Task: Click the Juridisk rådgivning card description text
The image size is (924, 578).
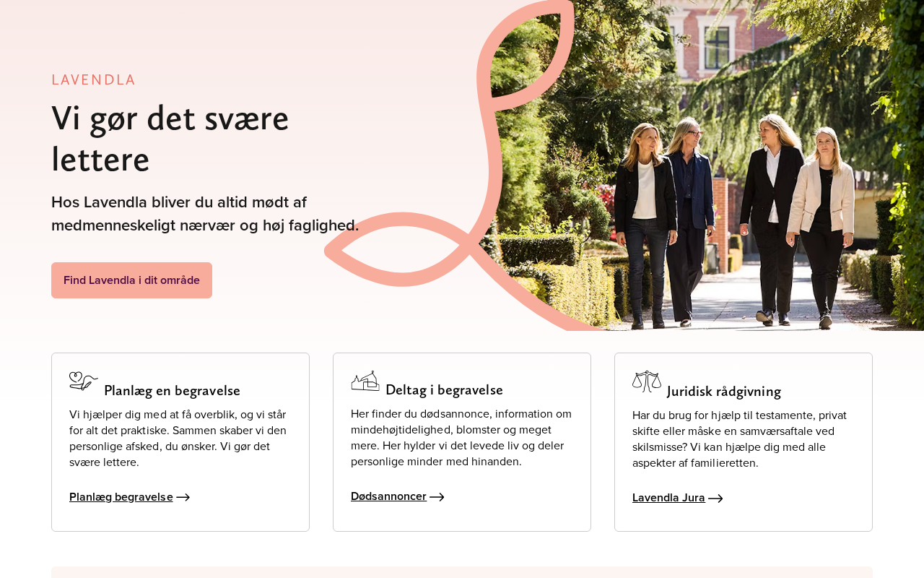Action: [740, 439]
